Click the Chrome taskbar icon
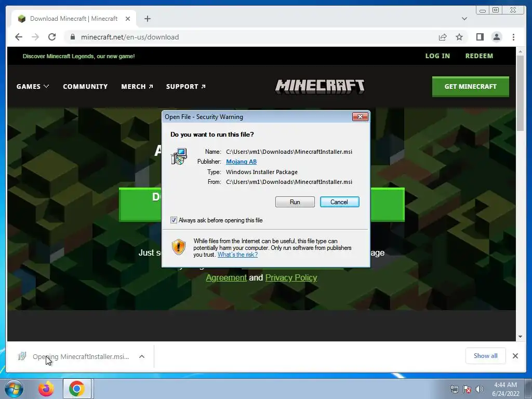532x399 pixels. pyautogui.click(x=77, y=389)
